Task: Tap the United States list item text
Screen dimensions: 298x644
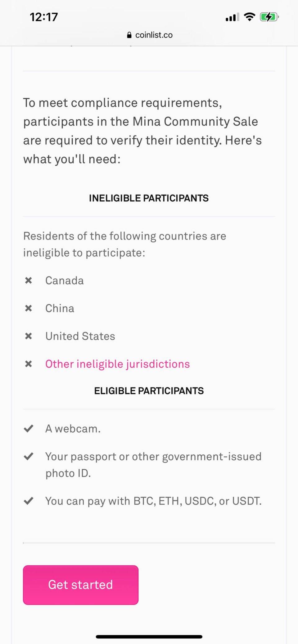Action: pyautogui.click(x=80, y=336)
